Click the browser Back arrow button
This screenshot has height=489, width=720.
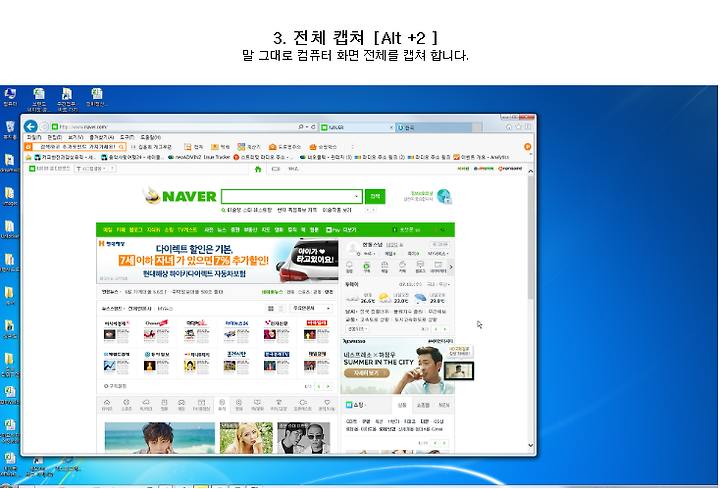30,126
